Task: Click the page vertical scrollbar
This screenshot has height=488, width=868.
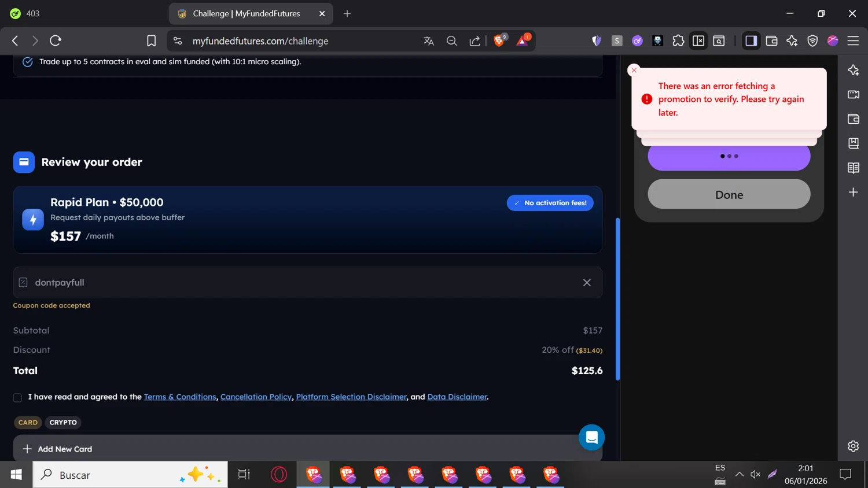Action: (x=617, y=299)
